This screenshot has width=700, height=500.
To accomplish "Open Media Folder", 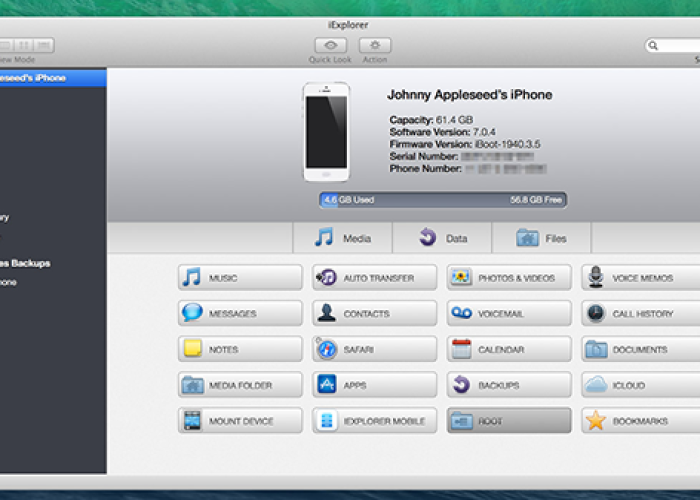I will coord(240,385).
